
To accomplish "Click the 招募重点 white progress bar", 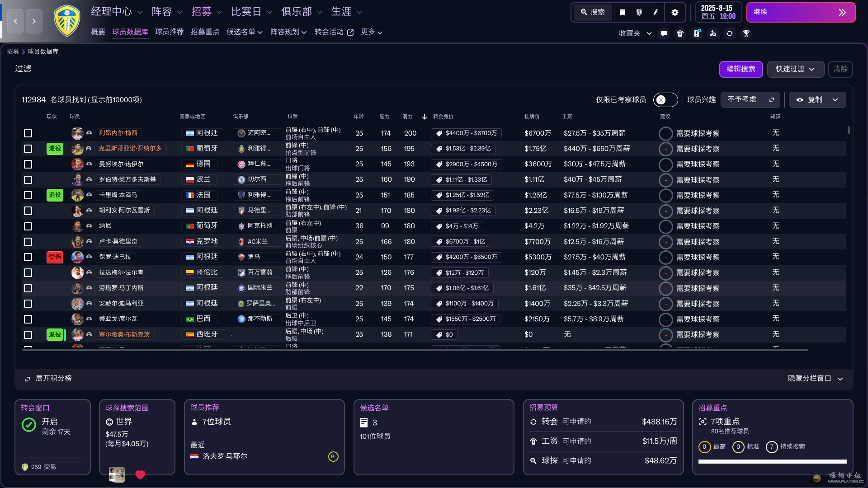I will pos(773,462).
